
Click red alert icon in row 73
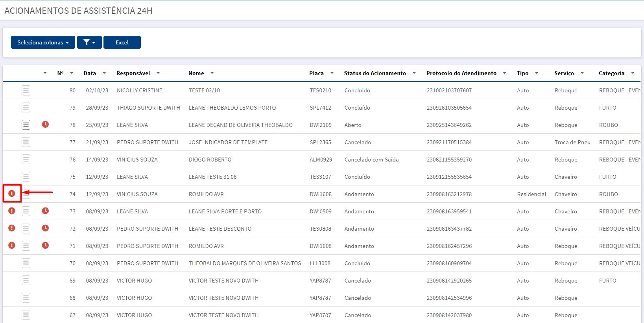tap(12, 211)
